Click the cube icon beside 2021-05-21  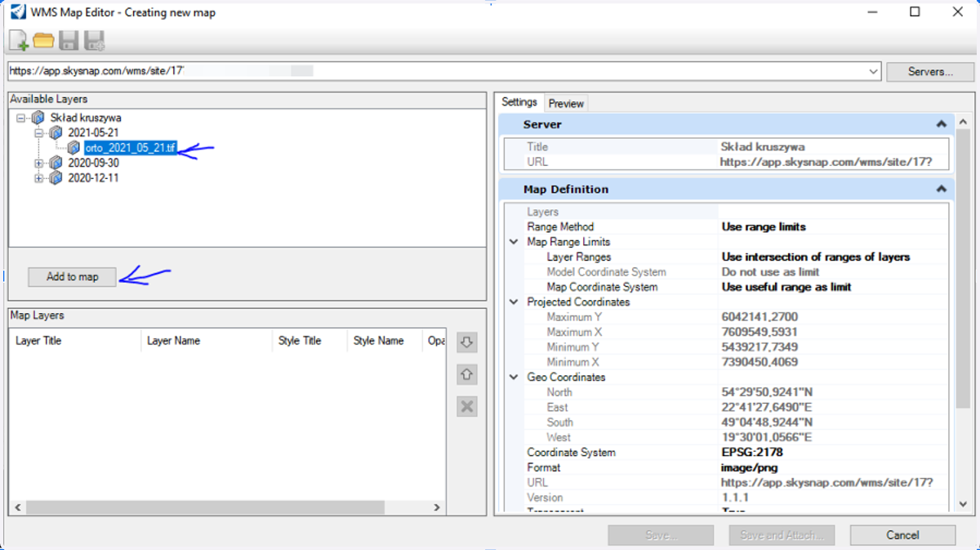[x=56, y=132]
